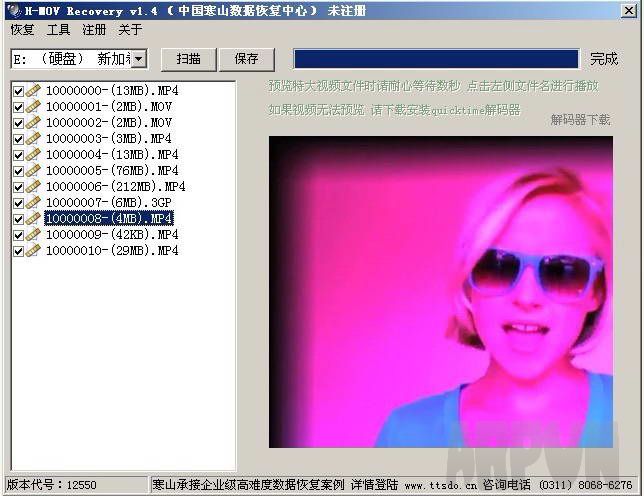Close the H-MOV Recovery window

tap(628, 10)
